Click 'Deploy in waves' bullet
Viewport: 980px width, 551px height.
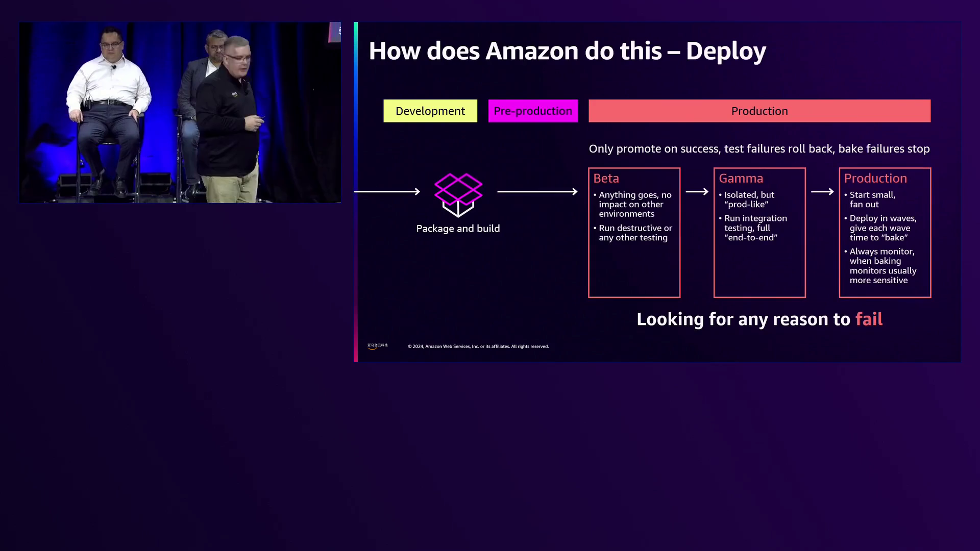click(x=880, y=228)
